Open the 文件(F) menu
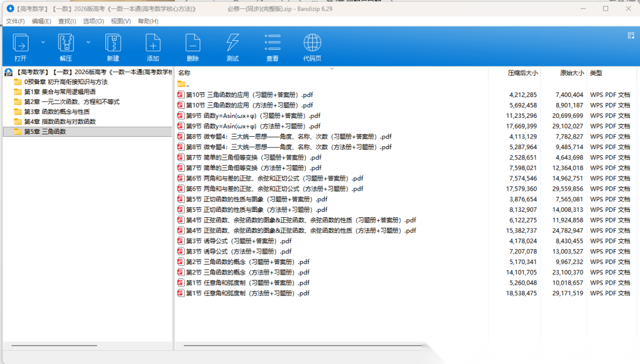This screenshot has height=364, width=640. (x=15, y=21)
